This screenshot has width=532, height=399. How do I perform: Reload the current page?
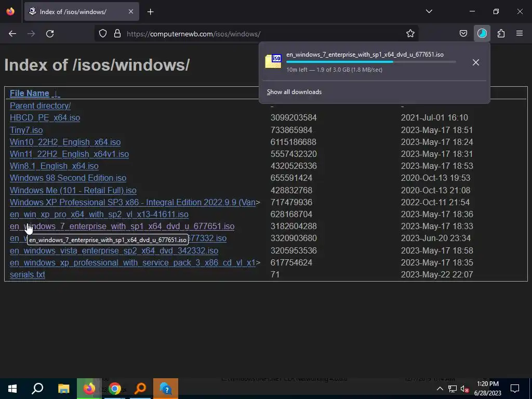pyautogui.click(x=50, y=34)
